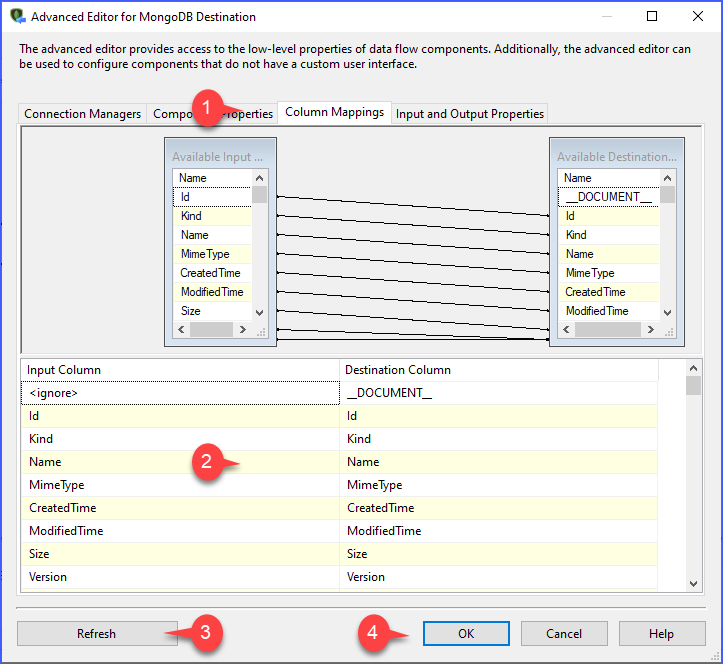Screen dimensions: 723x664
Task: Click Name header in Available Destination list
Action: (x=609, y=178)
